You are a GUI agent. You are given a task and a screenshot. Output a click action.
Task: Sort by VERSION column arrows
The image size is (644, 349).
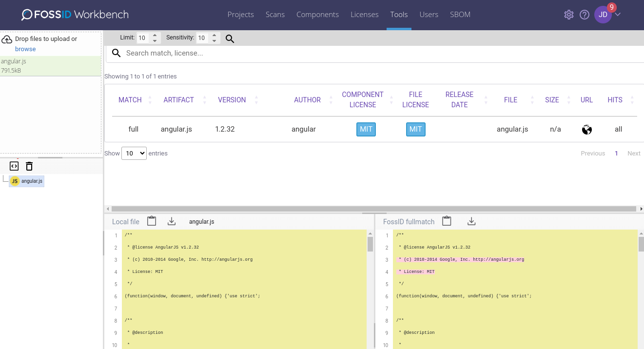[256, 100]
